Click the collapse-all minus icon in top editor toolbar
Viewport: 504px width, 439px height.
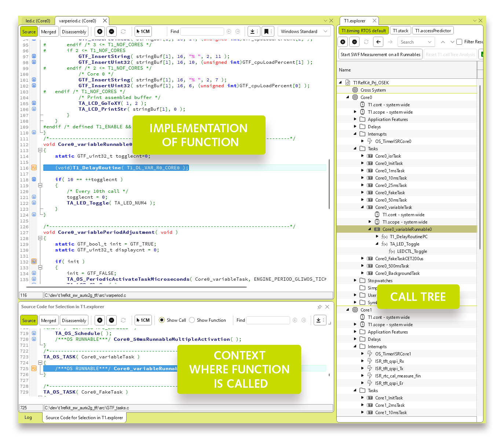pos(112,32)
